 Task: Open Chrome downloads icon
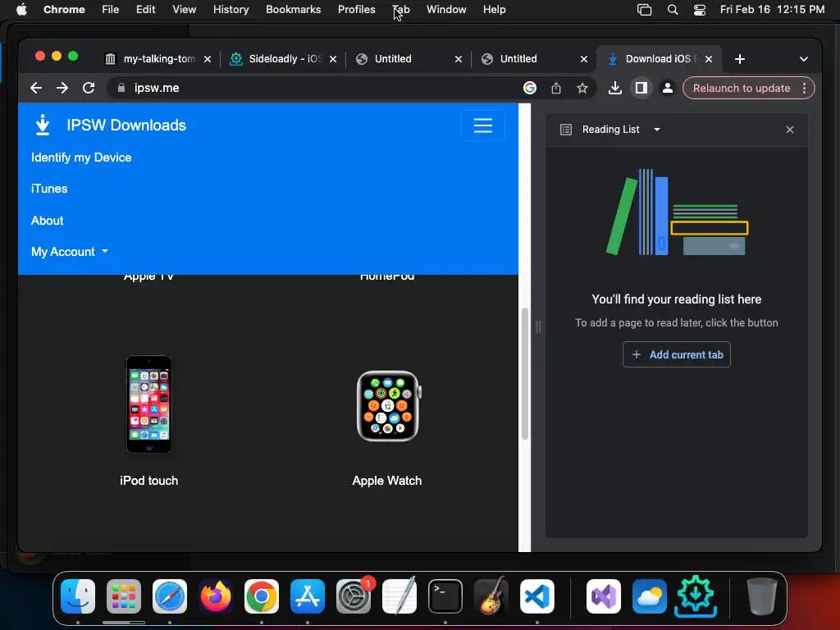(x=615, y=88)
